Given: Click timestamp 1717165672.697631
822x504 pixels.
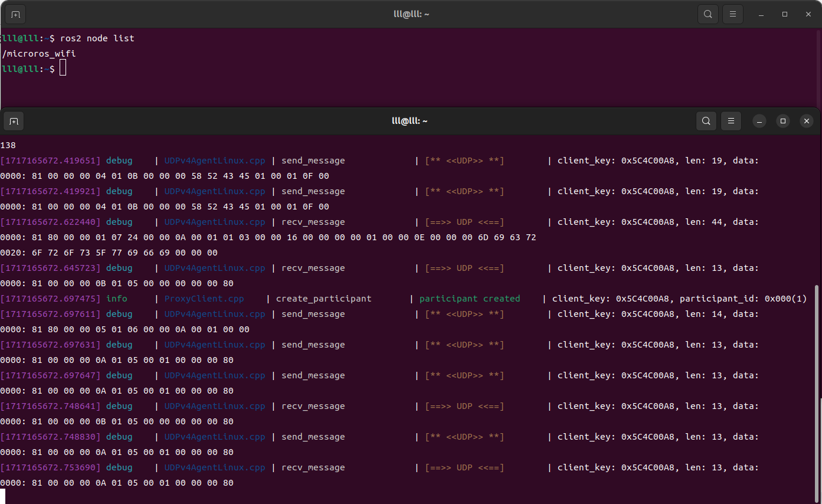Looking at the screenshot, I should pos(51,345).
